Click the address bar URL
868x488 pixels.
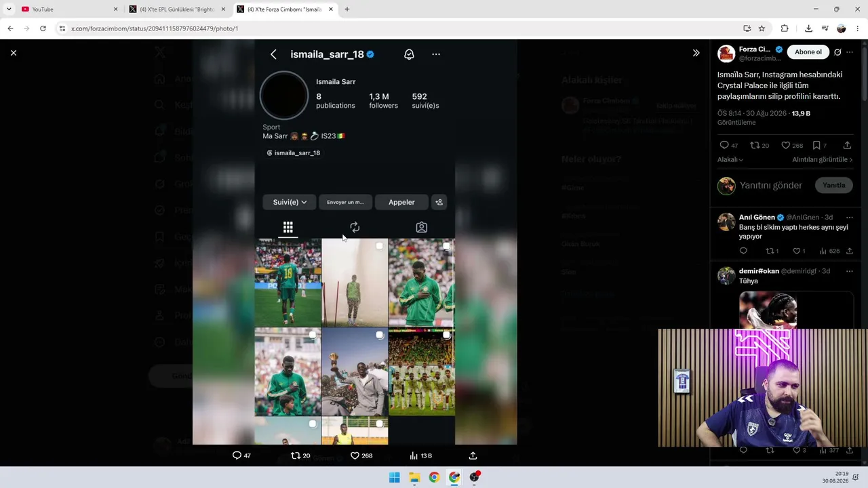click(x=155, y=28)
